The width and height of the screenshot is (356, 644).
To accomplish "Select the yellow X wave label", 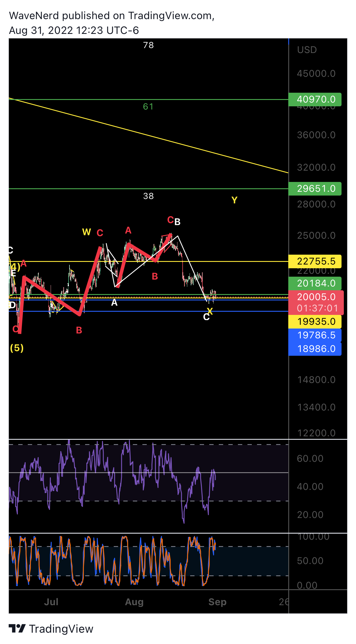I will click(x=210, y=311).
